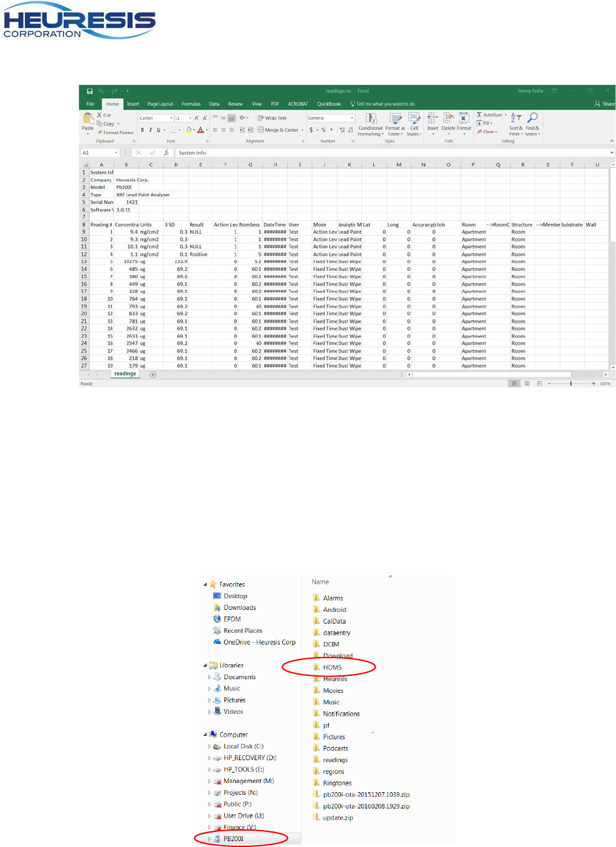Collapse the Favorites section in Explorer

(205, 584)
